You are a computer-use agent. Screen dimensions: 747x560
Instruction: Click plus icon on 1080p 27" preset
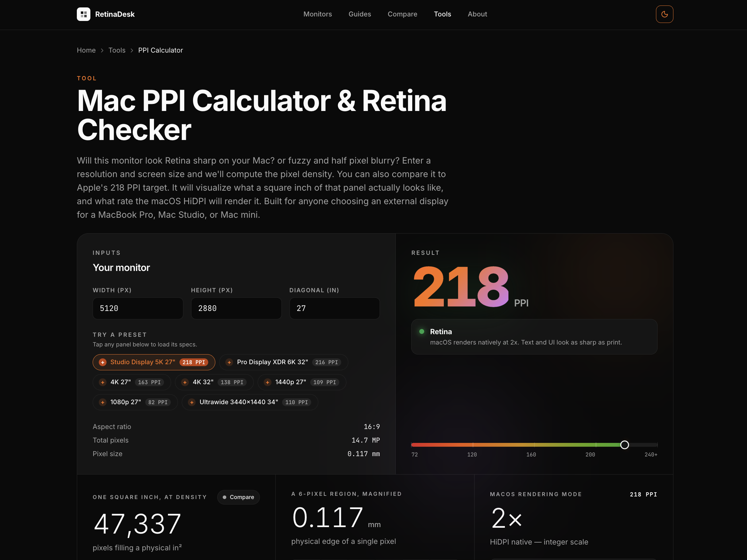(103, 402)
